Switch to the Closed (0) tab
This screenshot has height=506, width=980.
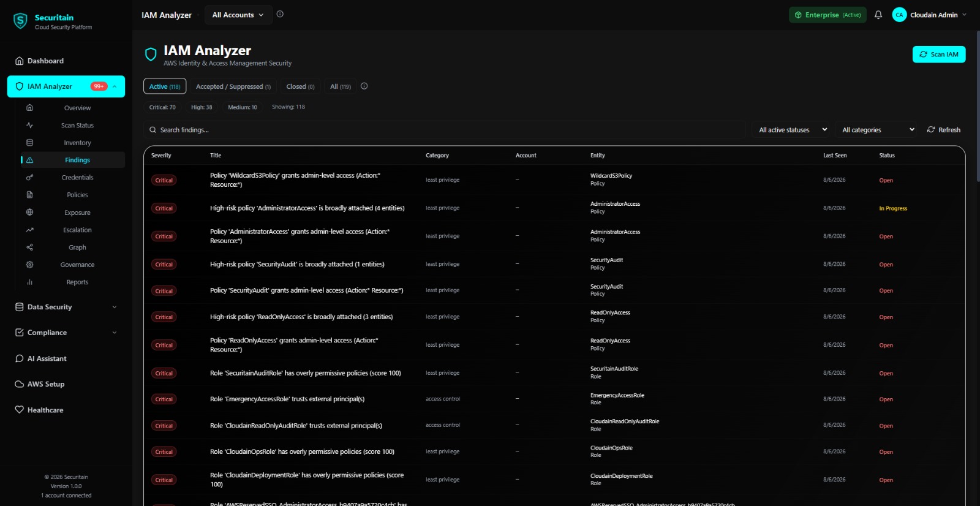coord(300,86)
